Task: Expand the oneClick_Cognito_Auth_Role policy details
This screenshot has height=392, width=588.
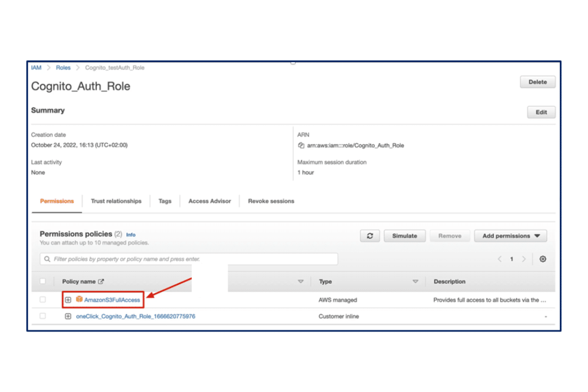Action: (68, 316)
